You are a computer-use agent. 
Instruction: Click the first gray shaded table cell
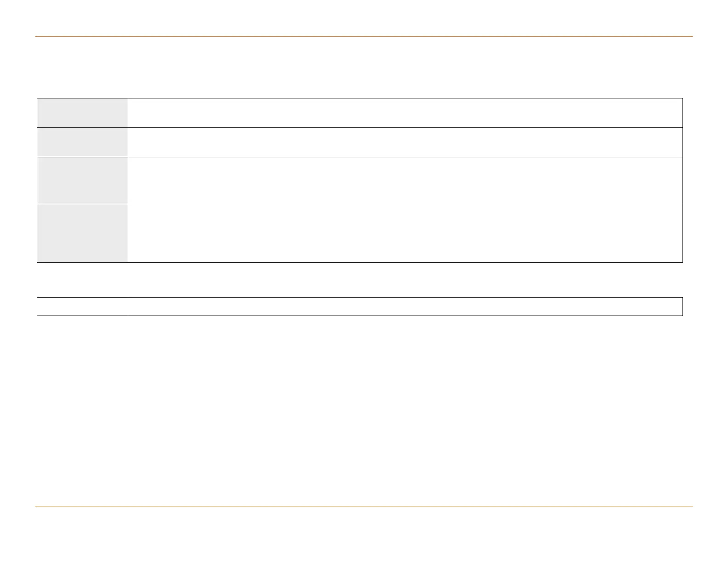click(82, 113)
